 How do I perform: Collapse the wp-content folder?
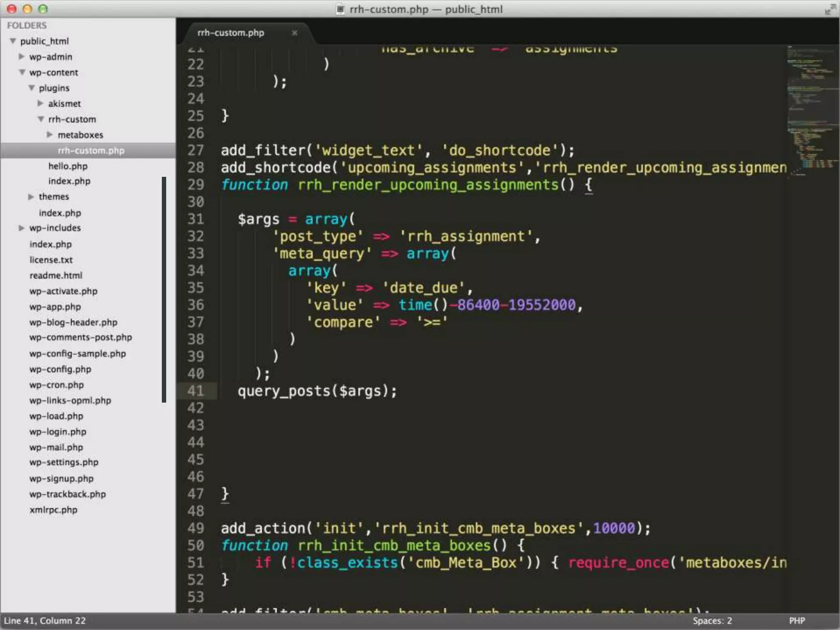pos(22,72)
